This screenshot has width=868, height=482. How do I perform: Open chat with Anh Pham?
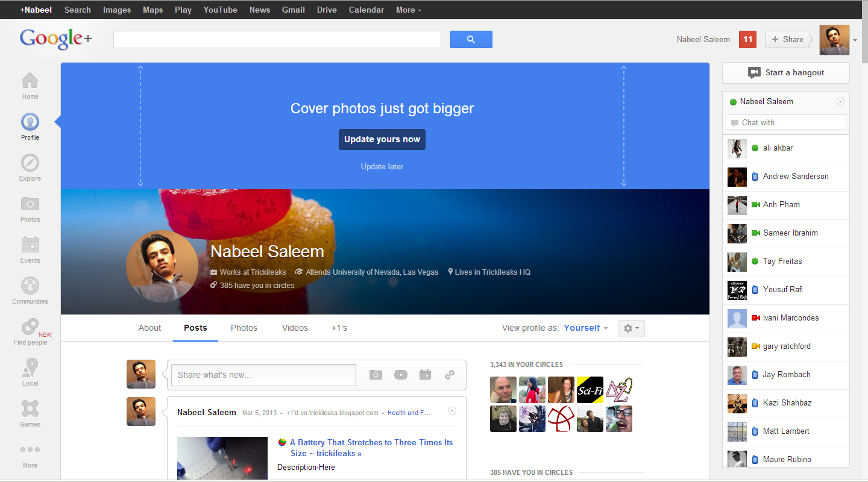tap(786, 205)
